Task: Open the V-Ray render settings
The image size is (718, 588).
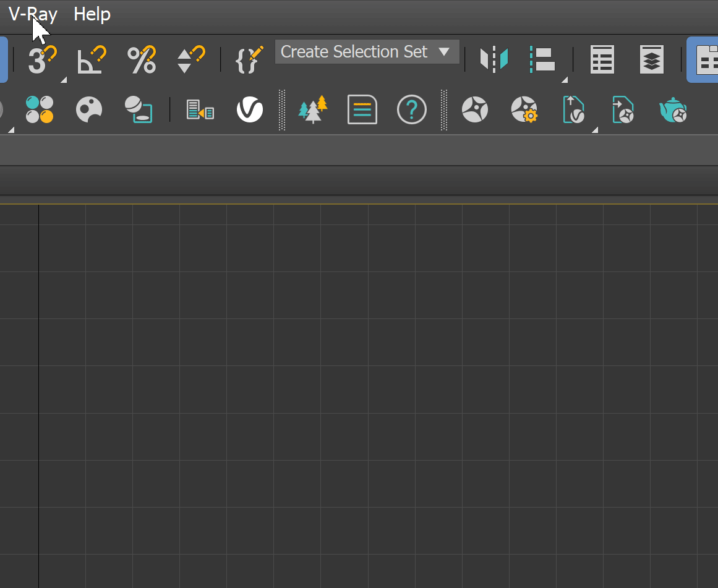Action: click(524, 110)
